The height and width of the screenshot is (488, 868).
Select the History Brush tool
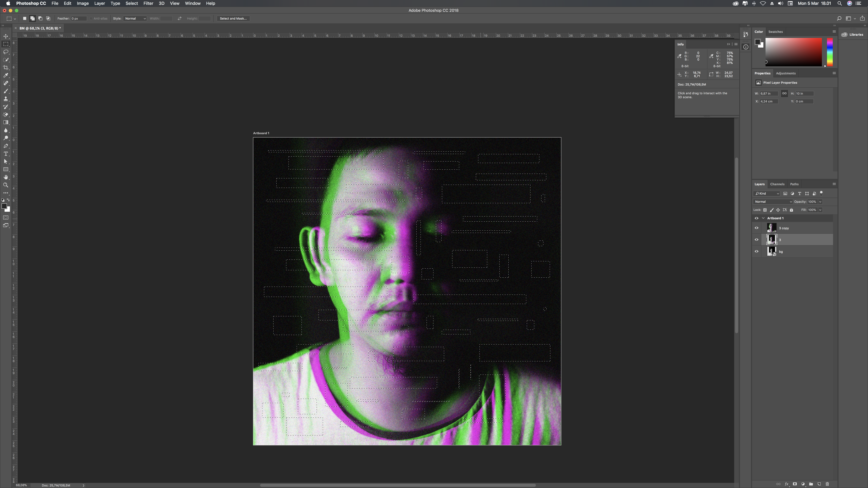pyautogui.click(x=6, y=107)
